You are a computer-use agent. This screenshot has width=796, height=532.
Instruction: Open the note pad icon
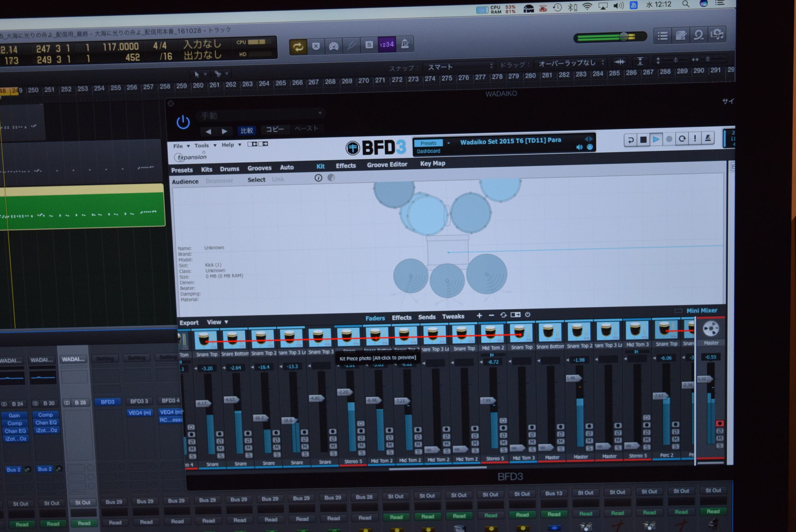click(681, 35)
